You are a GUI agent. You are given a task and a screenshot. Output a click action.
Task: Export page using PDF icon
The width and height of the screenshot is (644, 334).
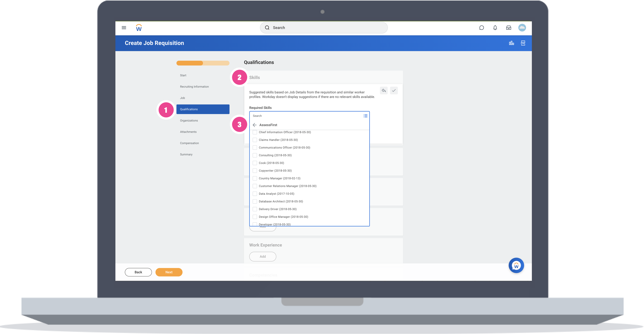(523, 43)
